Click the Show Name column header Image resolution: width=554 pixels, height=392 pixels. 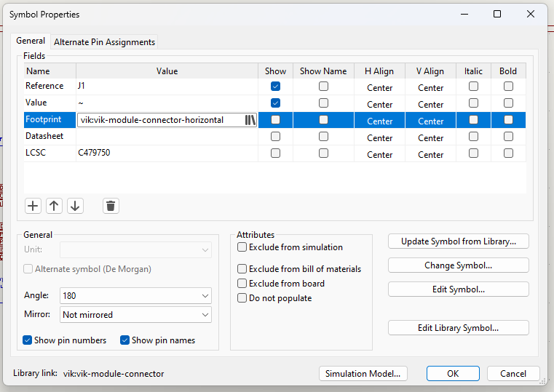tap(323, 71)
